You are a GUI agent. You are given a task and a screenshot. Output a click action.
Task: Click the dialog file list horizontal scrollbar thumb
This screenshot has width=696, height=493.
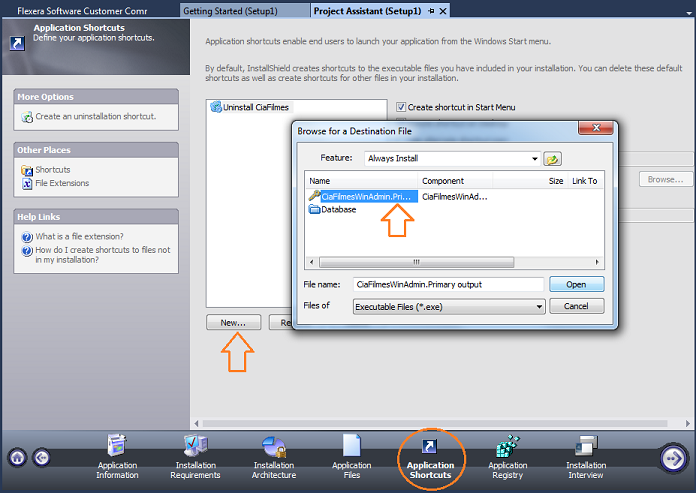[x=416, y=262]
